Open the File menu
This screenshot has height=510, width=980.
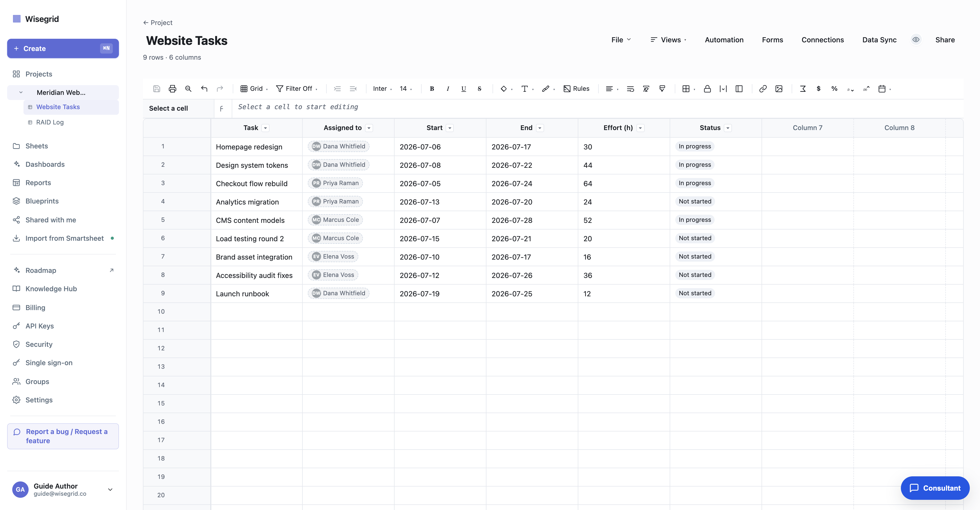click(x=621, y=40)
